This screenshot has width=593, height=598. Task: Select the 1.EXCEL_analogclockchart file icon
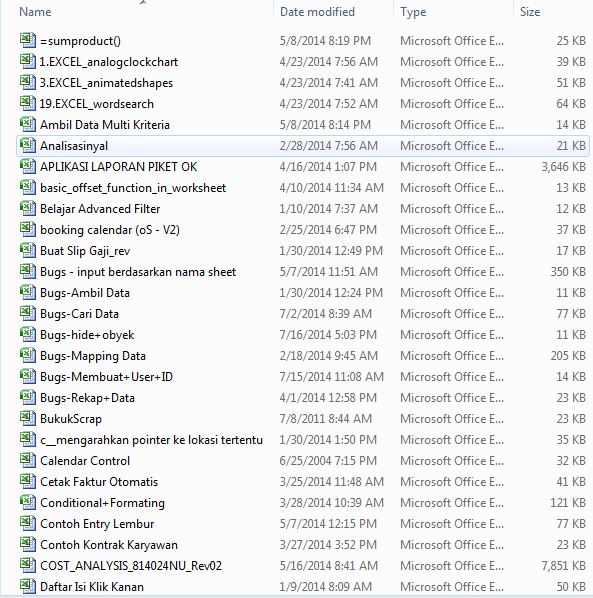28,61
